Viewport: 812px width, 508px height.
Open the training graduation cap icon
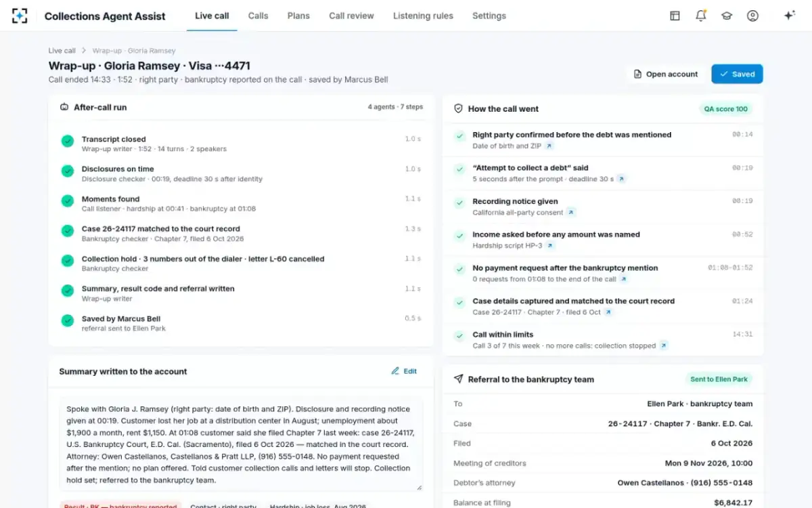(x=727, y=16)
